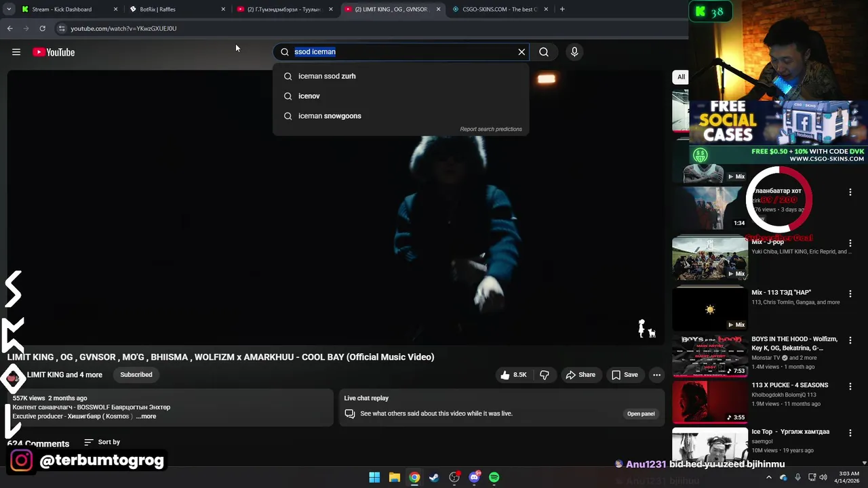The height and width of the screenshot is (488, 868).
Task: Toggle the Subscribed button
Action: pyautogui.click(x=136, y=375)
